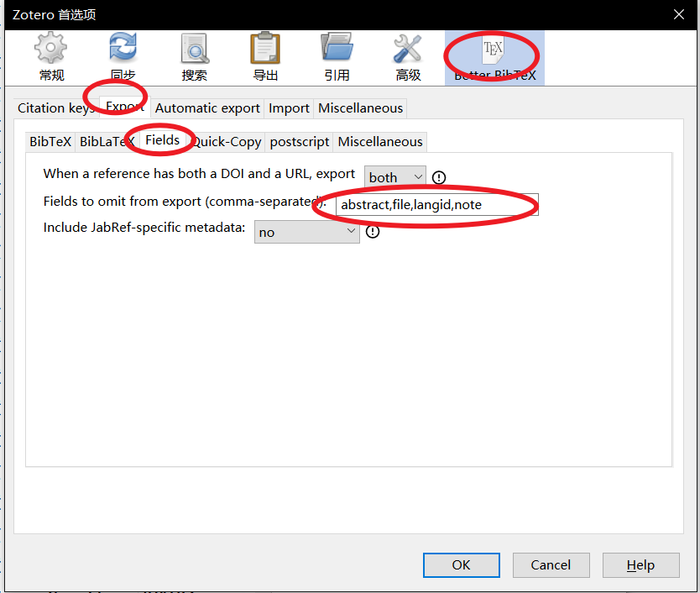Confirm preferences with the OK button
This screenshot has height=593, width=700.
[461, 564]
